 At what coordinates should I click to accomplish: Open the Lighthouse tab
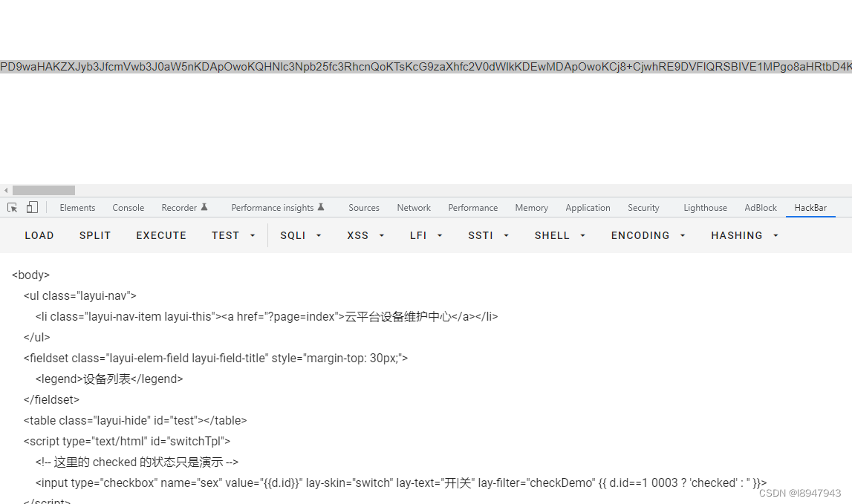click(x=705, y=208)
